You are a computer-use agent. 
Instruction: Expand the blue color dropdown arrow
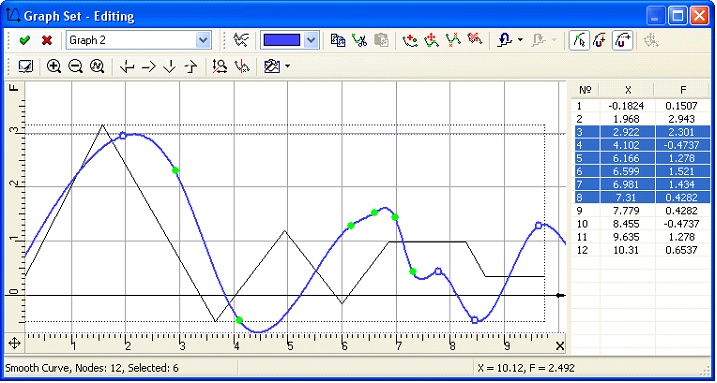point(311,41)
